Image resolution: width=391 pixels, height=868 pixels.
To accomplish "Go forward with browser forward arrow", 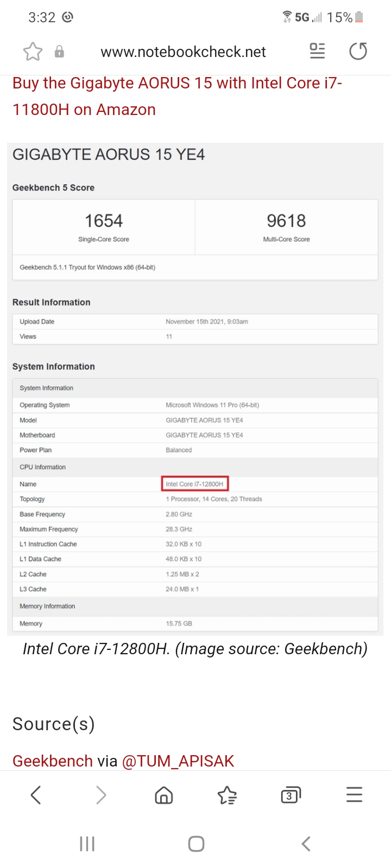I will pos(100,795).
